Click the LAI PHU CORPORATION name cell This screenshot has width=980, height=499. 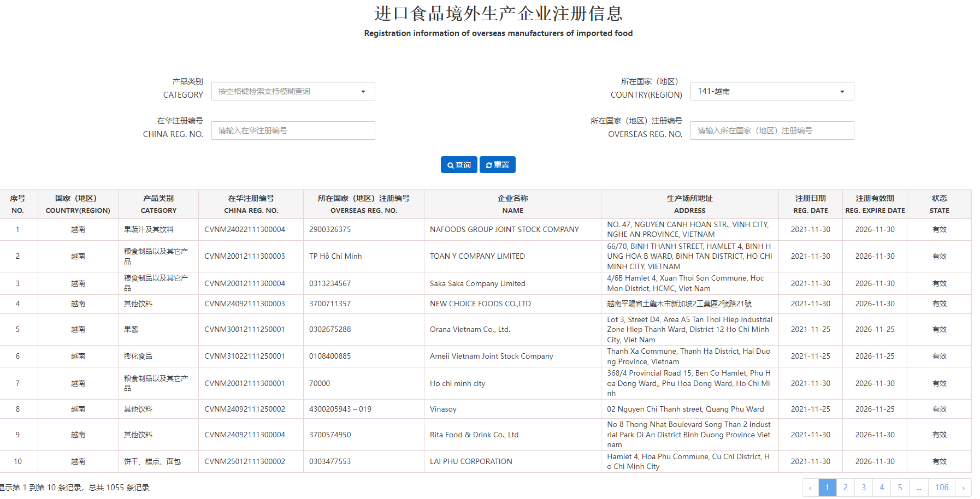click(x=471, y=462)
